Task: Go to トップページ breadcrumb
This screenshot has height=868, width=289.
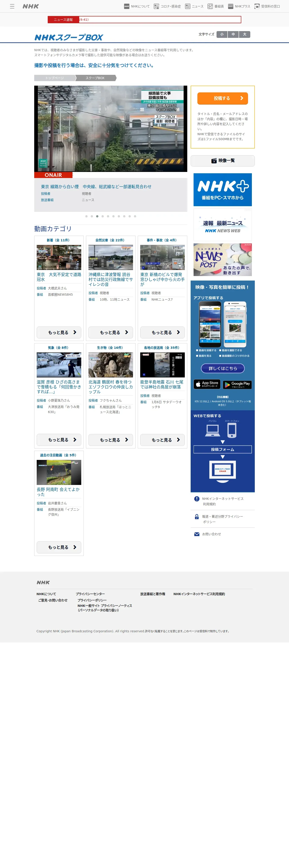Action: click(x=54, y=78)
